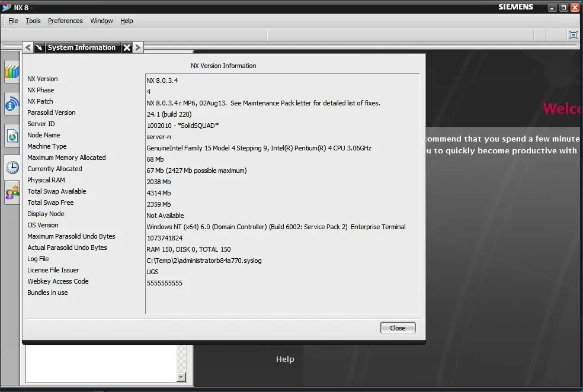Click the Webkey code 5555555555

[x=165, y=283]
